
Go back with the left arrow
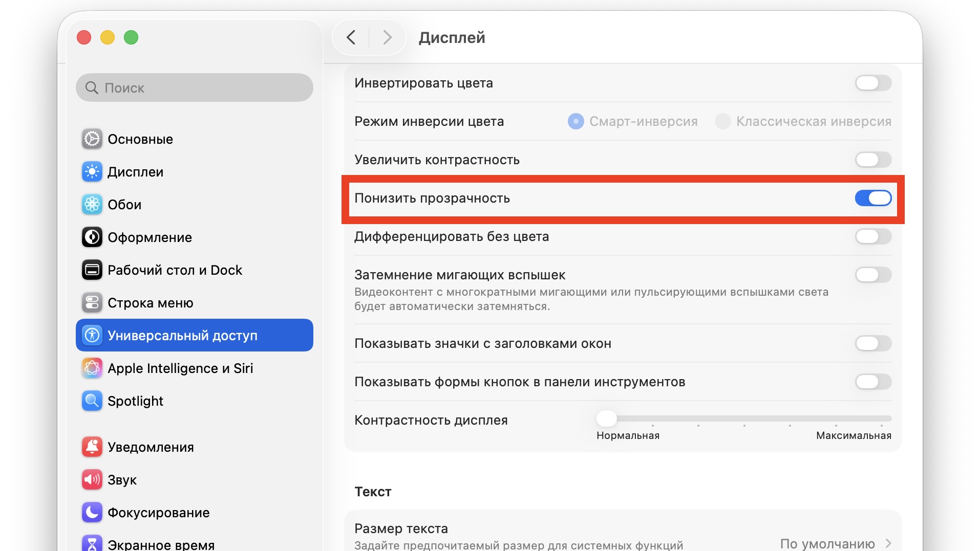(x=351, y=37)
